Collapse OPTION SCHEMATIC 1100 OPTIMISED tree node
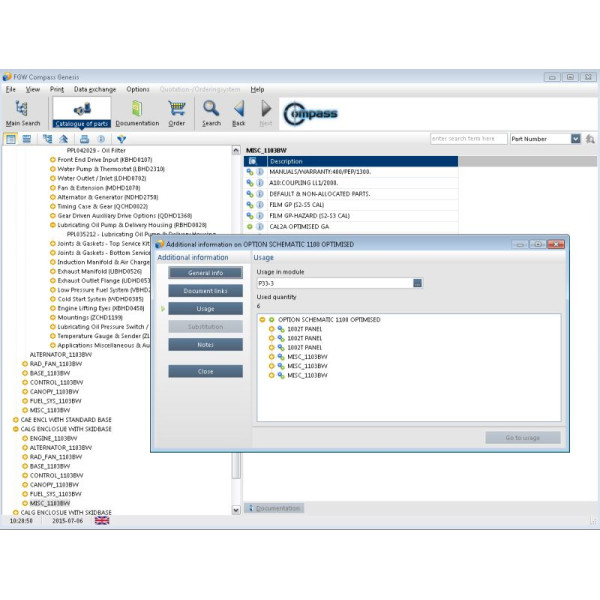The height and width of the screenshot is (600, 600). click(x=262, y=320)
